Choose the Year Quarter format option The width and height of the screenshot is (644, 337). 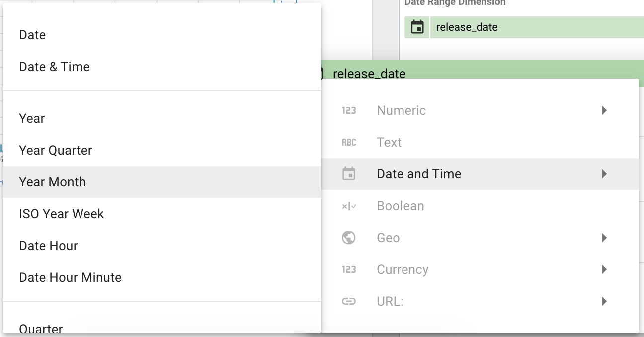(56, 150)
